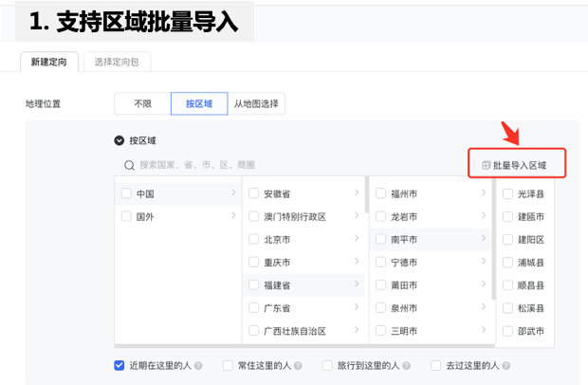Expand 龙岩市 chevron arrow
The width and height of the screenshot is (588, 385).
point(484,215)
